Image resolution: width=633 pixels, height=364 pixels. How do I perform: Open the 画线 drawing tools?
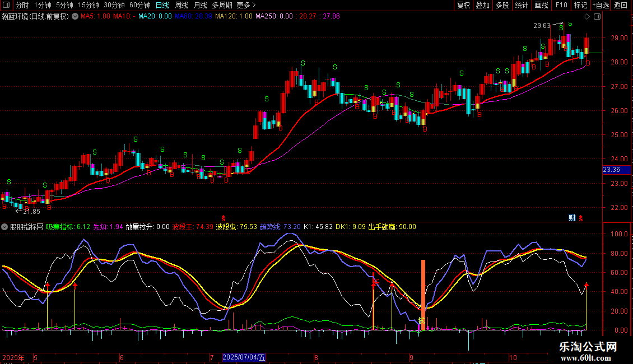pyautogui.click(x=541, y=5)
